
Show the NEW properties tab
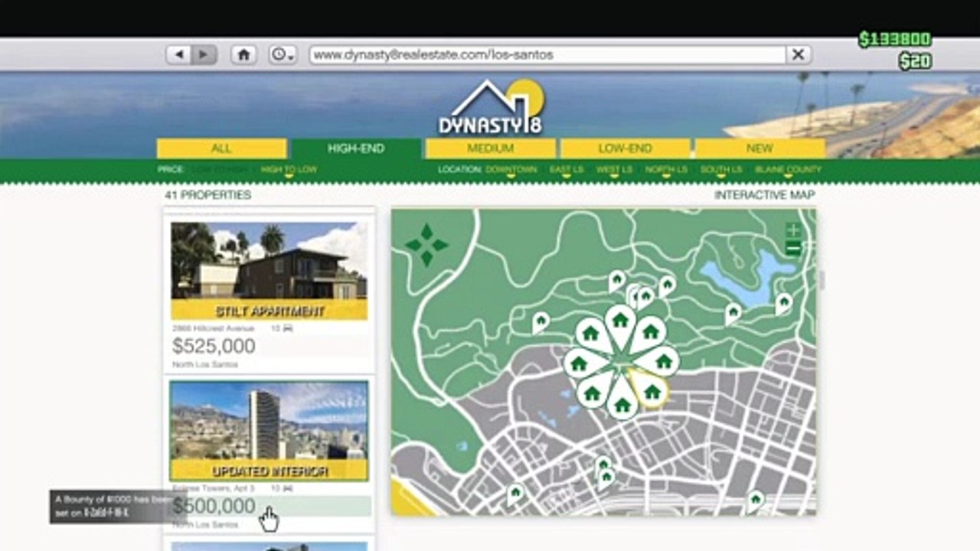pyautogui.click(x=759, y=148)
